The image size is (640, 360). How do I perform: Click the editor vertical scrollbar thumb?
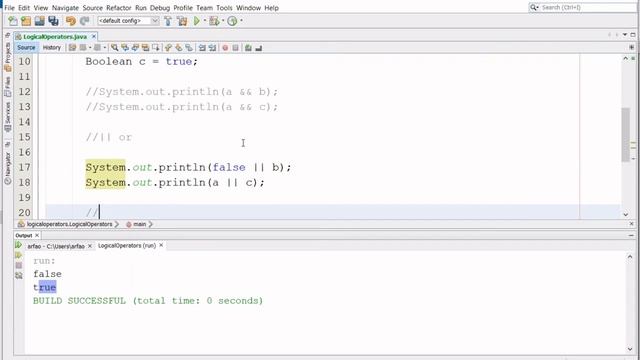[x=626, y=135]
